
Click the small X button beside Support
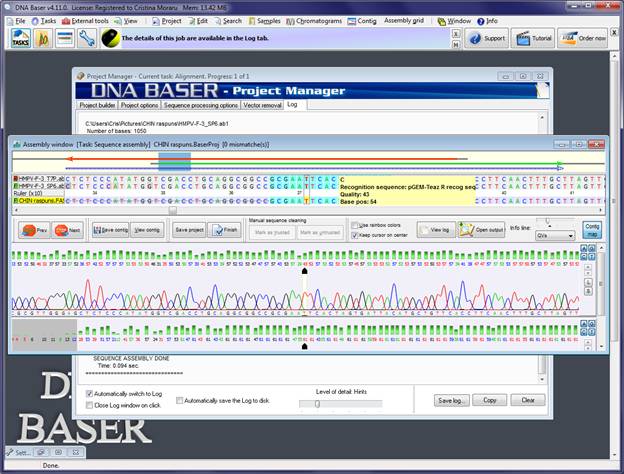coord(456,34)
